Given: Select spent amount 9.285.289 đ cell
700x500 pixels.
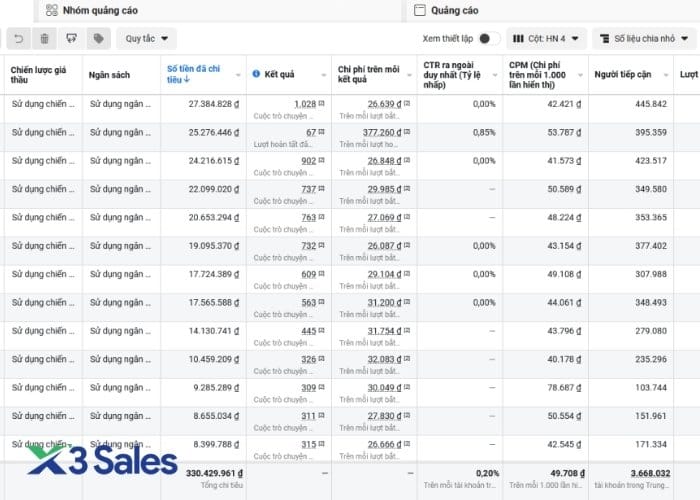Looking at the screenshot, I should (216, 388).
